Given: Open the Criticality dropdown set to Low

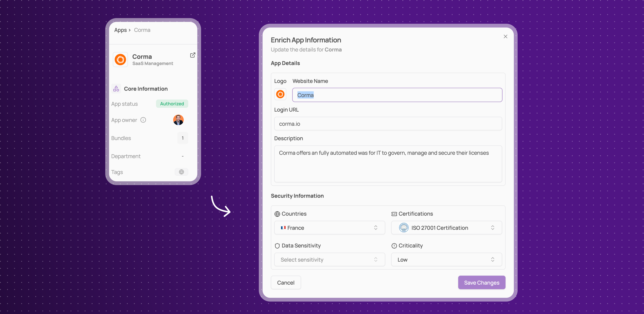Looking at the screenshot, I should click(446, 260).
